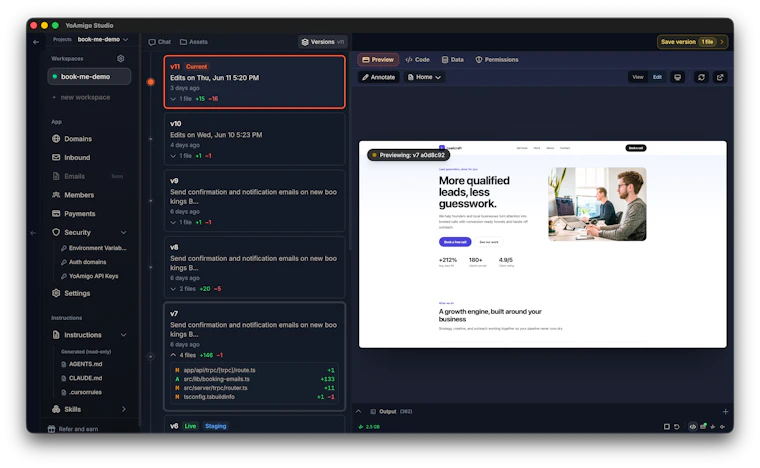Open the Settings gear item in sidebar

[x=71, y=293]
